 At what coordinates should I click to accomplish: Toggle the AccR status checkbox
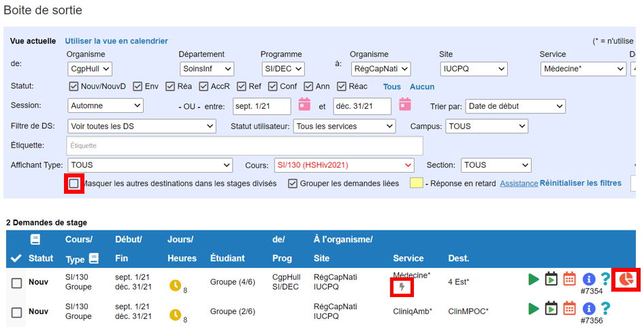point(204,86)
